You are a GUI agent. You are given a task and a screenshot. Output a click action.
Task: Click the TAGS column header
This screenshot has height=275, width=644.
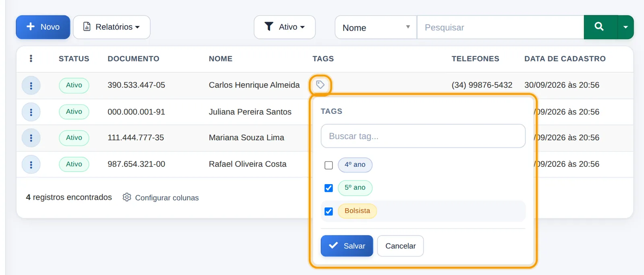[323, 59]
